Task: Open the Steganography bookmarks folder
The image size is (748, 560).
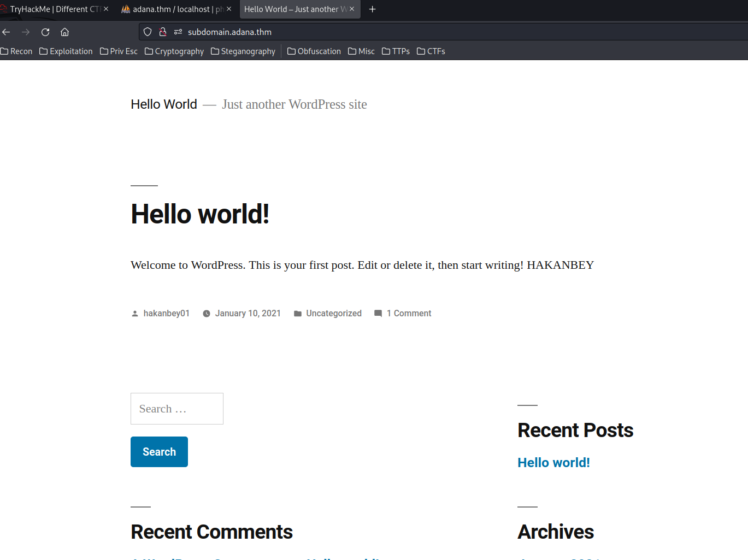Action: (x=243, y=51)
